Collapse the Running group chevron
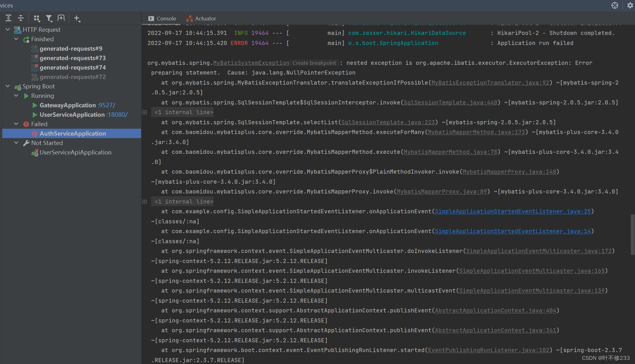 (16, 96)
